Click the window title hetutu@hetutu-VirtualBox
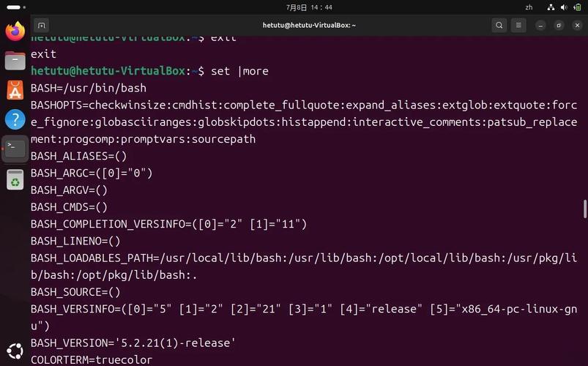588x366 pixels. pos(309,26)
